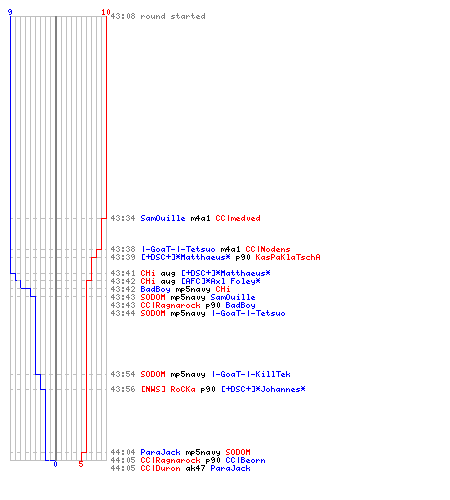
Task: Click |-GoaT-|-KillTek victim name
Action: point(251,374)
